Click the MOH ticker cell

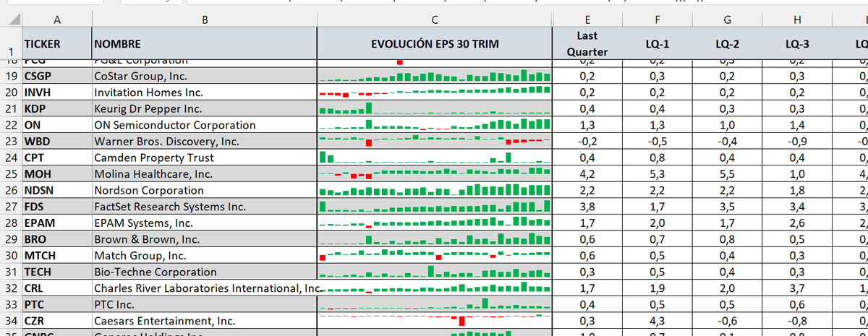click(x=57, y=174)
